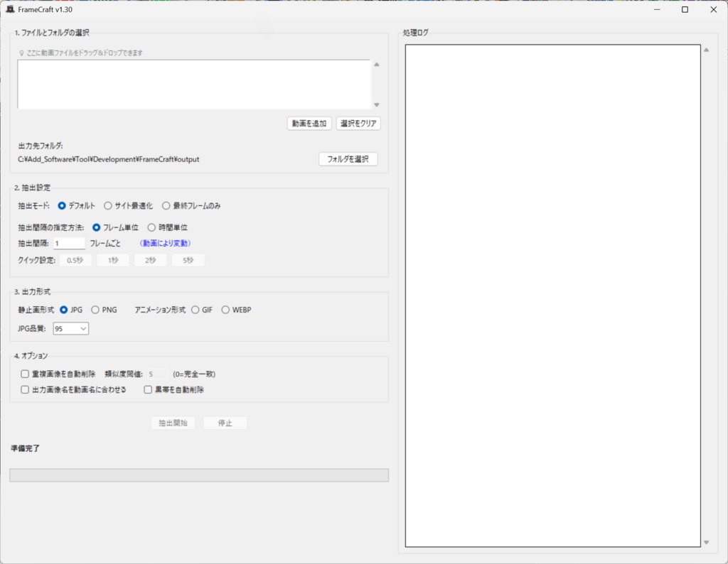728x564 pixels.
Task: Maximize the FrameCraft window
Action: [x=685, y=9]
